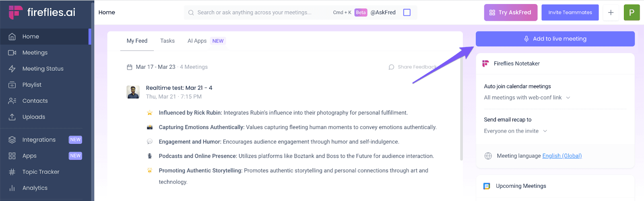The image size is (644, 201).
Task: Click the plus icon in header
Action: (611, 12)
